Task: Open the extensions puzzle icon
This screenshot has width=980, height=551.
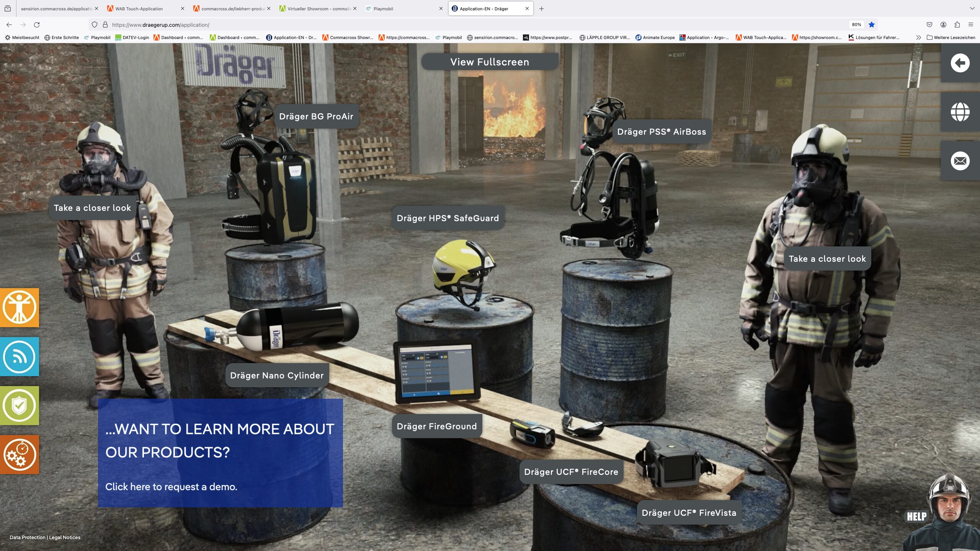Action: [957, 25]
